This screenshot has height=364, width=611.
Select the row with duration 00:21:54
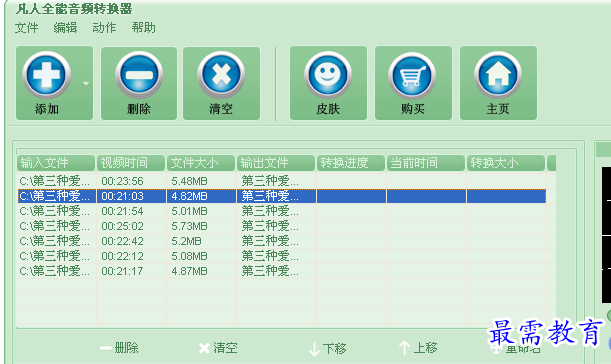click(x=282, y=211)
